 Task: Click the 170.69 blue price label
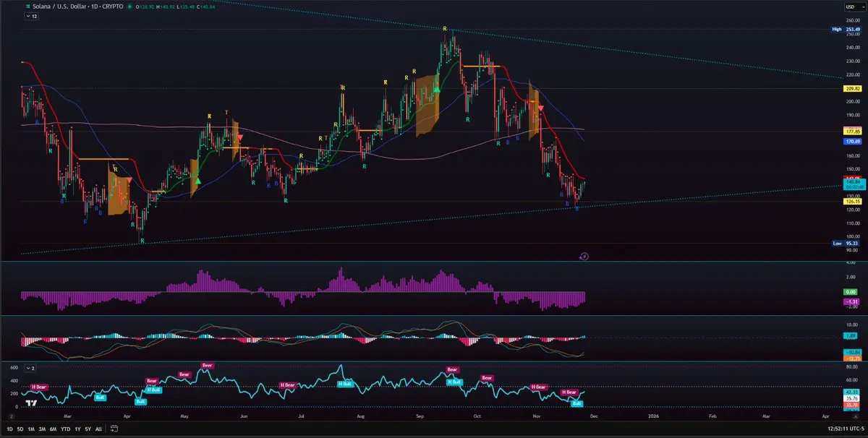pyautogui.click(x=852, y=142)
